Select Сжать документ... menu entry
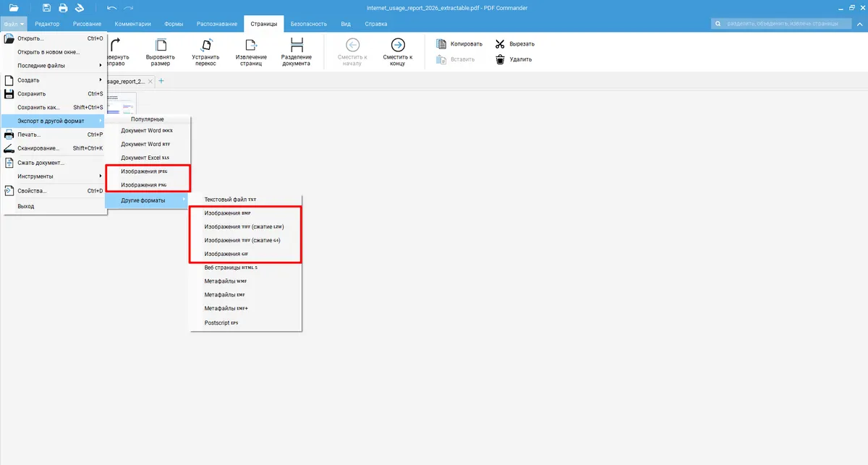Image resolution: width=868 pixels, height=465 pixels. (54, 163)
